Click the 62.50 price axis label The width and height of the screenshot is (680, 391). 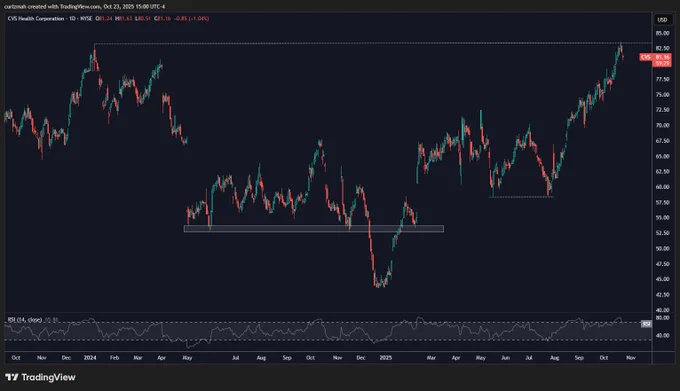[x=662, y=172]
